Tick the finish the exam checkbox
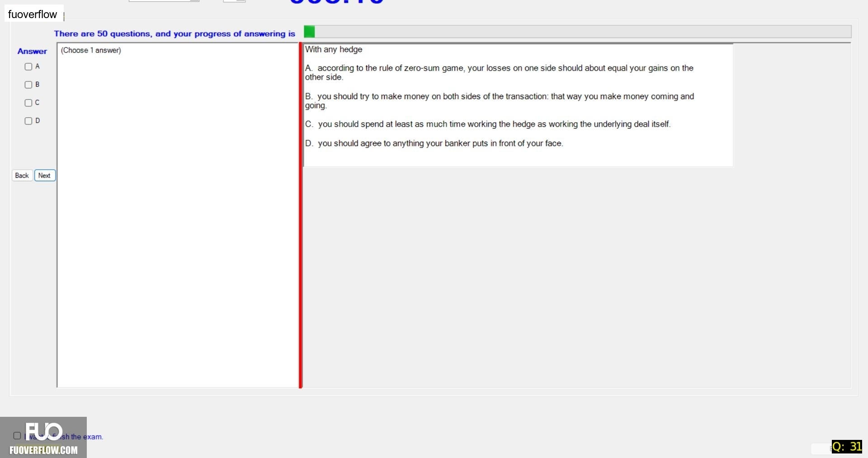 click(x=17, y=436)
